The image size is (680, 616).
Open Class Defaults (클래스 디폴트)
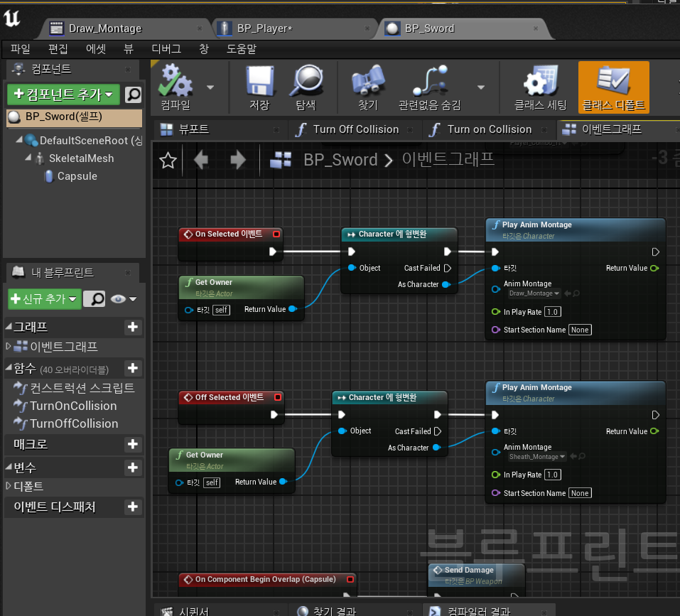[x=613, y=87]
